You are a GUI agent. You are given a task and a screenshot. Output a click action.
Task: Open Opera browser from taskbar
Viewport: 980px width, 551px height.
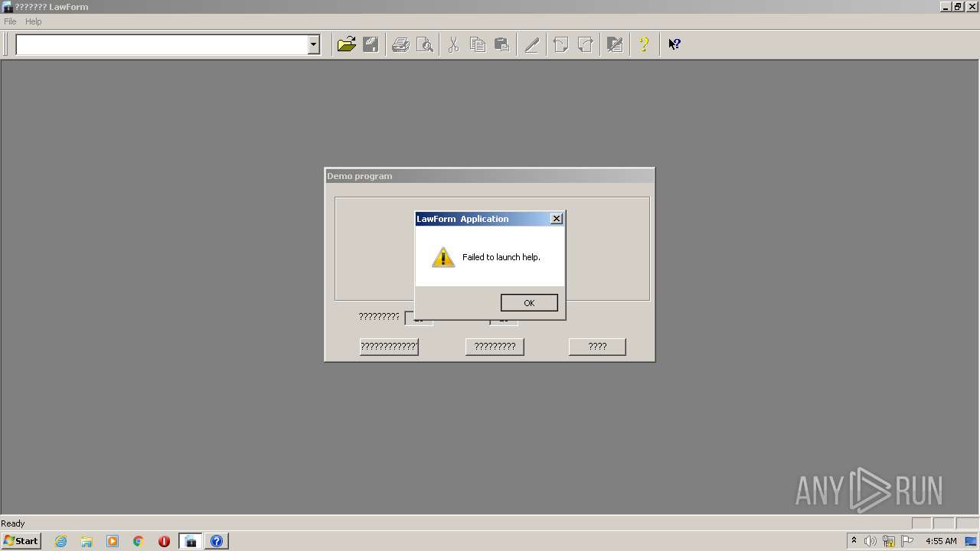pyautogui.click(x=164, y=541)
